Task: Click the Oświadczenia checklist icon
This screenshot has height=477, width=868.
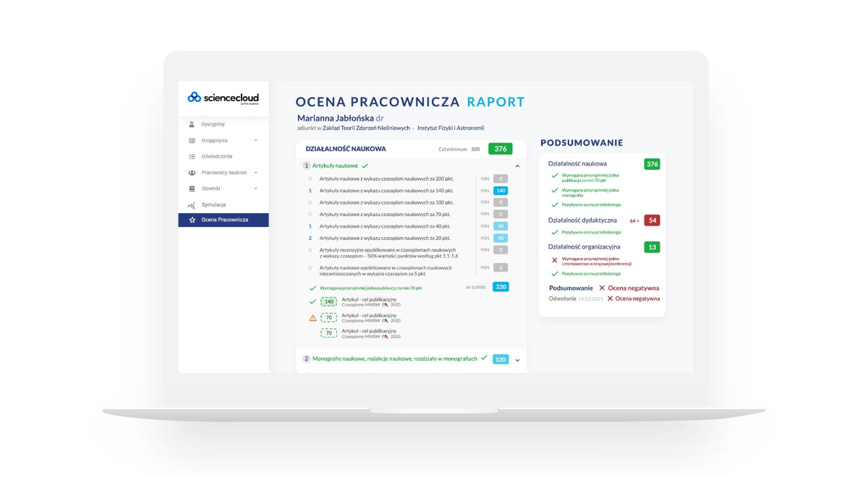Action: [x=192, y=156]
